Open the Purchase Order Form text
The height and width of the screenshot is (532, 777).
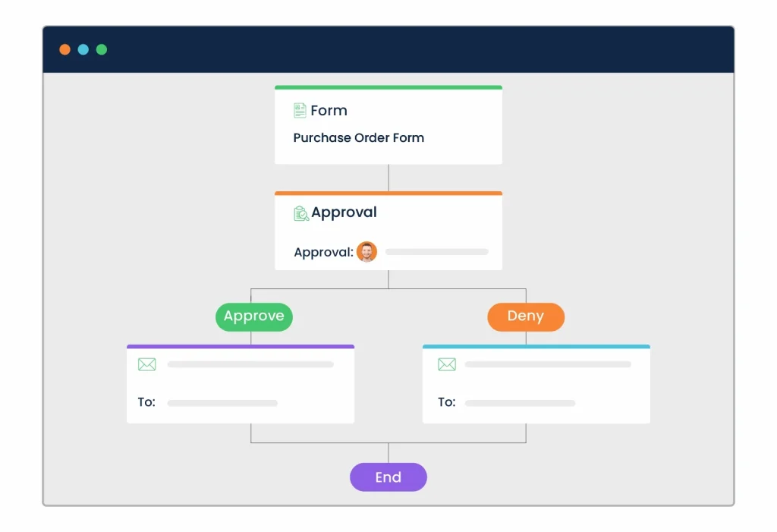[x=359, y=138]
